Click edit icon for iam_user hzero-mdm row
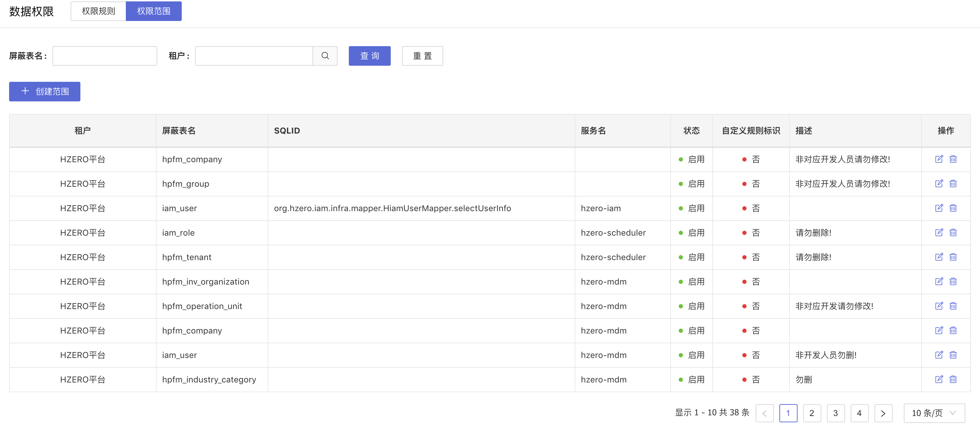 (939, 355)
